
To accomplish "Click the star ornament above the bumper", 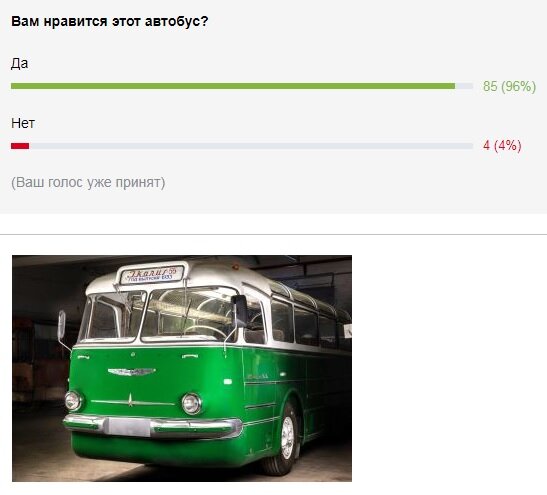I will coord(130,400).
